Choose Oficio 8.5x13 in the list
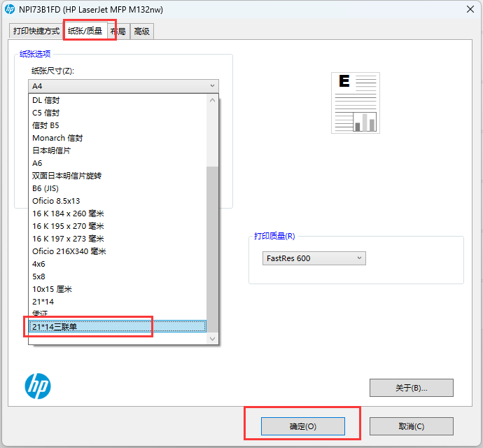Image resolution: width=483 pixels, height=448 pixels. pos(56,201)
